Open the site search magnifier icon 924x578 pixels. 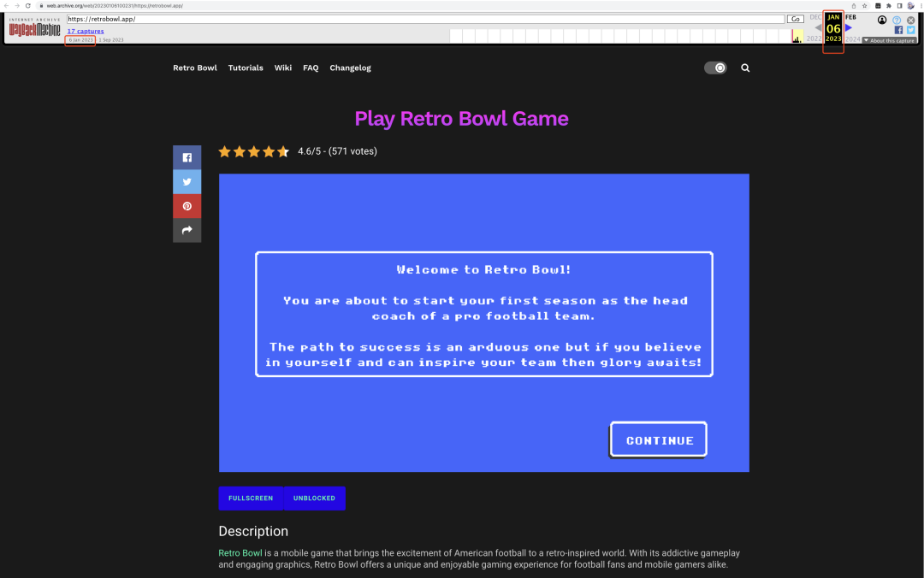(745, 68)
